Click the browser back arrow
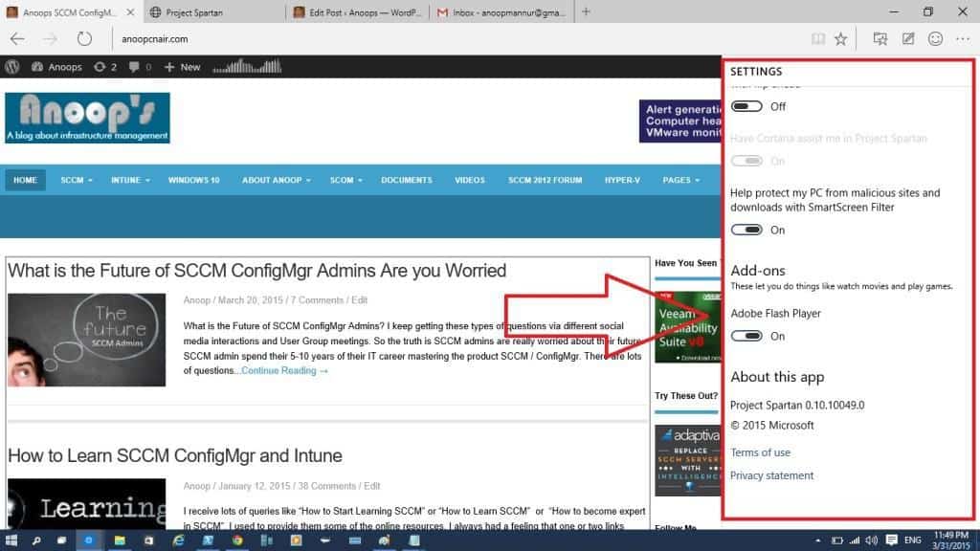The image size is (980, 551). pyautogui.click(x=17, y=39)
